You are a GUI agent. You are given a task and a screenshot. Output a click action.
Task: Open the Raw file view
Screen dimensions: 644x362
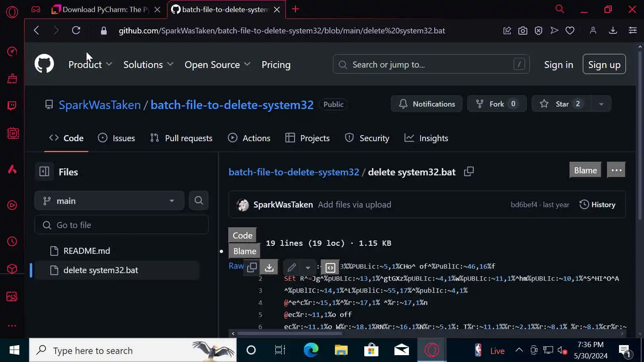coord(236,266)
